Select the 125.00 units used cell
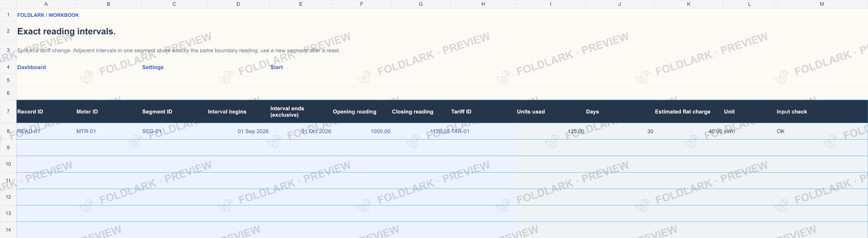 tap(551, 131)
